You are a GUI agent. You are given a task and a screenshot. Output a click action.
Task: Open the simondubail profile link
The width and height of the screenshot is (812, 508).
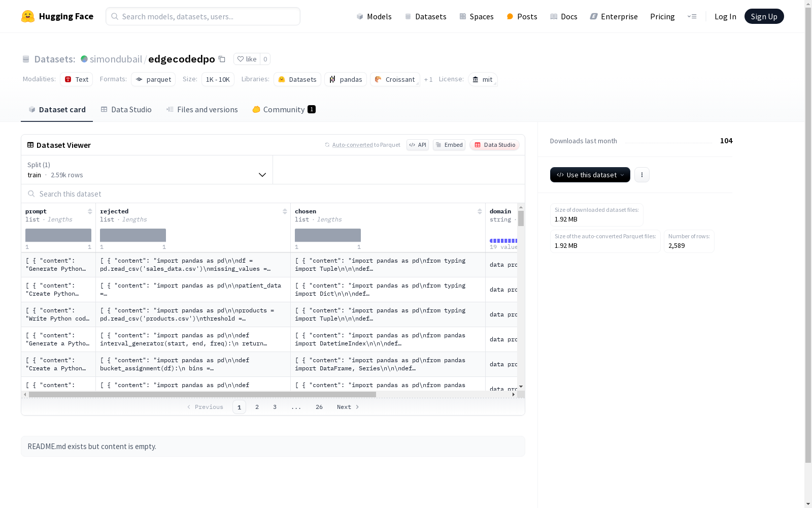click(x=116, y=59)
